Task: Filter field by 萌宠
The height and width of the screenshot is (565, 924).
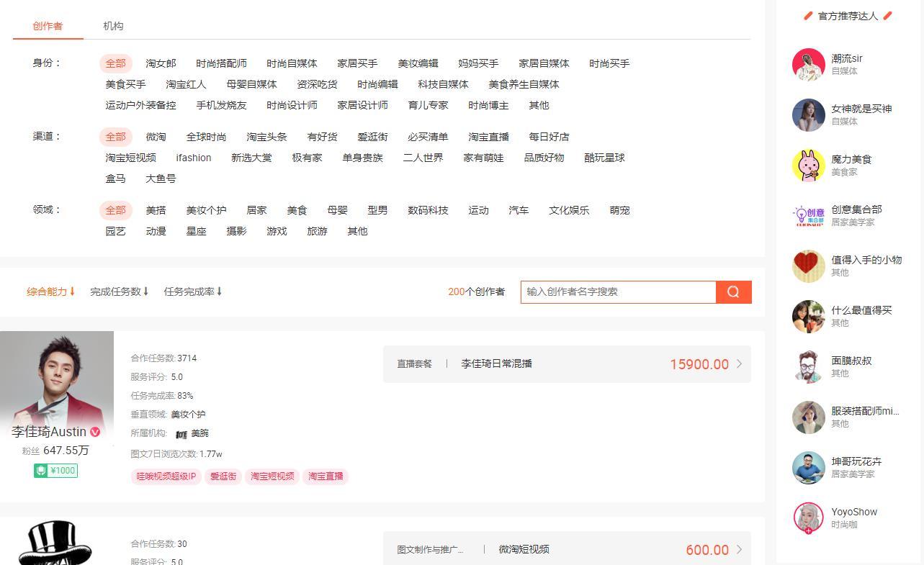Action: click(619, 210)
